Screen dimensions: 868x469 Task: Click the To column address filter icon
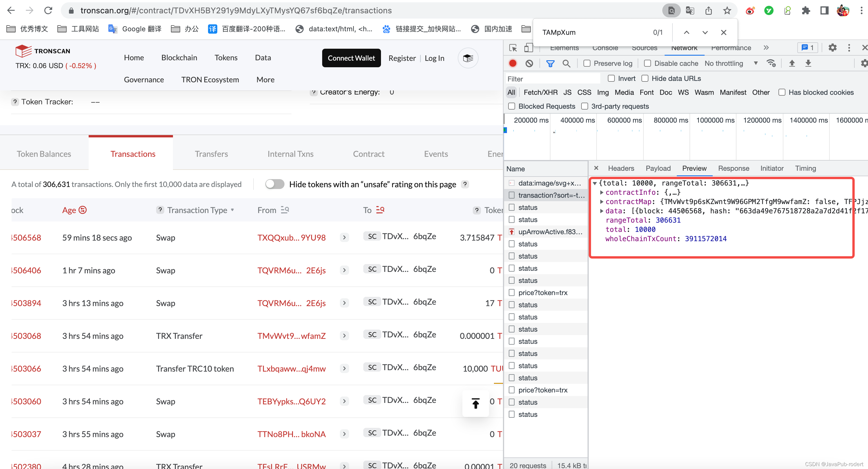(x=380, y=210)
